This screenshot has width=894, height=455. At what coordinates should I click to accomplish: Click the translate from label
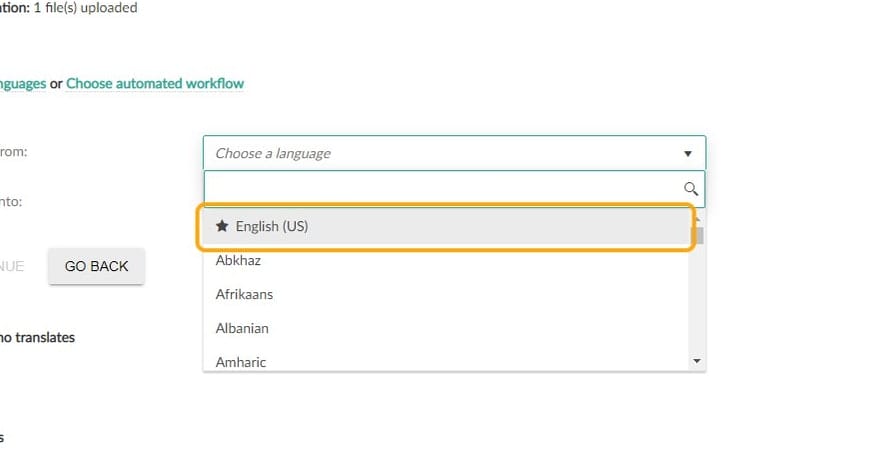click(x=14, y=153)
